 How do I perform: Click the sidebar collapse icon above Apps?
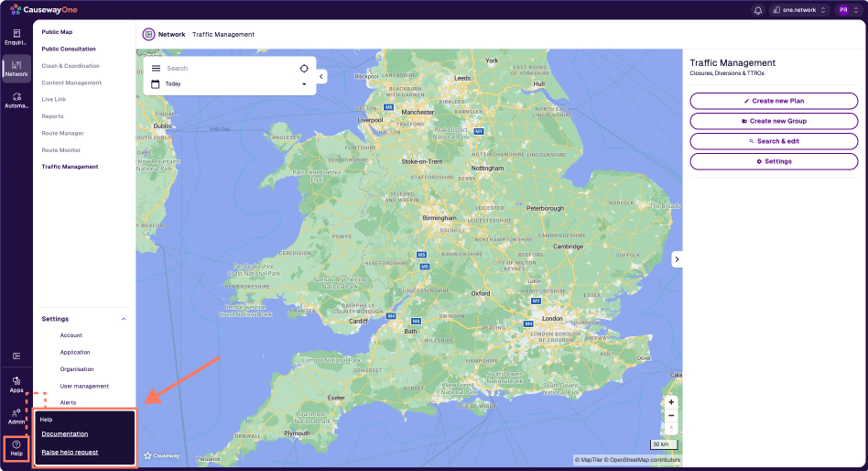pos(16,356)
